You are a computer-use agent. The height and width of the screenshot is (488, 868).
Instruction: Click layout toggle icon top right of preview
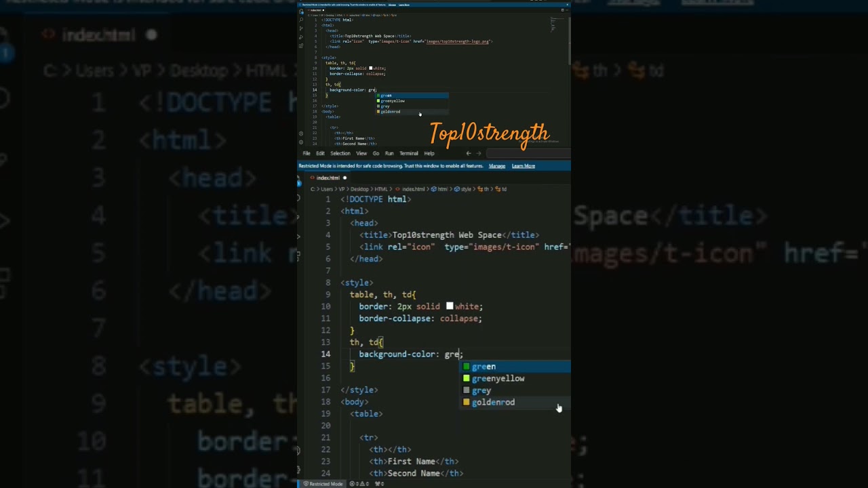563,10
